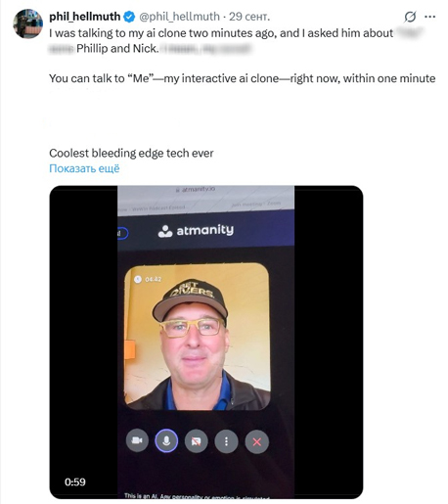This screenshot has height=504, width=448.
Task: Click the 04:42 call timer indicator
Action: point(149,279)
